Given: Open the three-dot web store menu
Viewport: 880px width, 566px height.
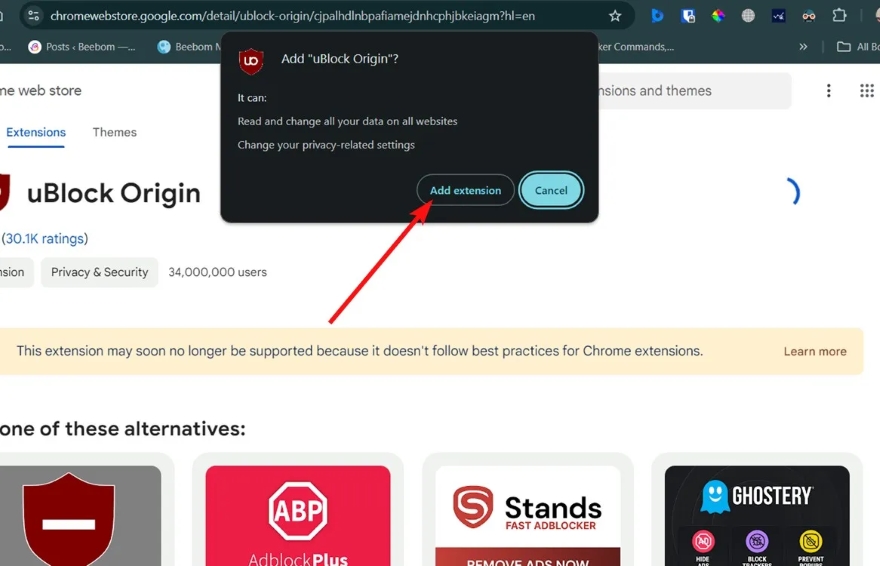Looking at the screenshot, I should point(828,90).
